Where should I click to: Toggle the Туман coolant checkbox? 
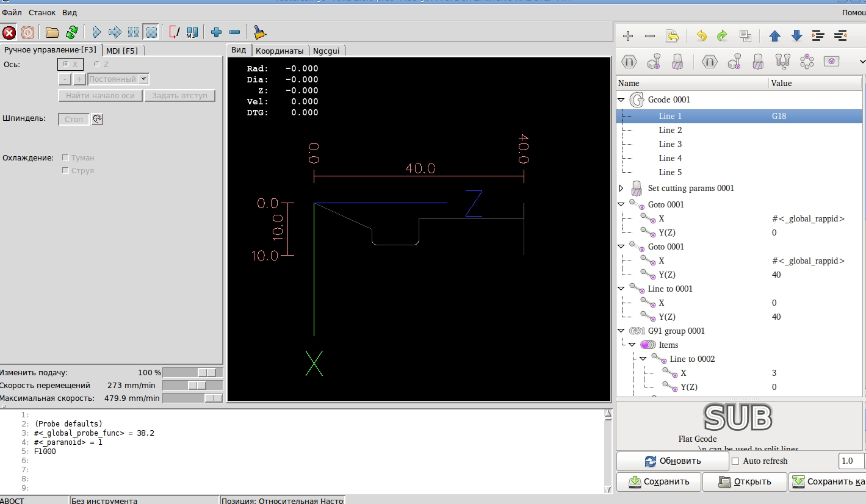[x=66, y=158]
